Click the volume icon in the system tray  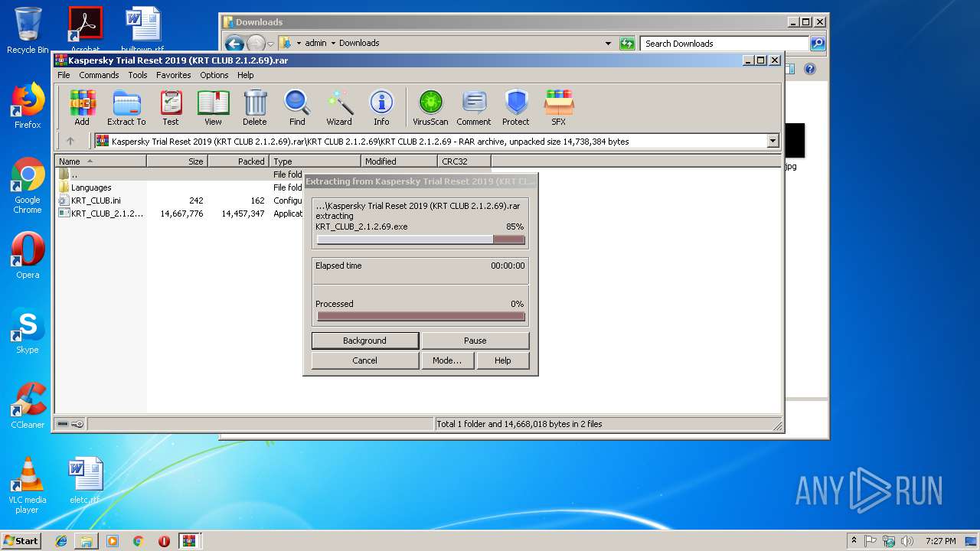[906, 541]
